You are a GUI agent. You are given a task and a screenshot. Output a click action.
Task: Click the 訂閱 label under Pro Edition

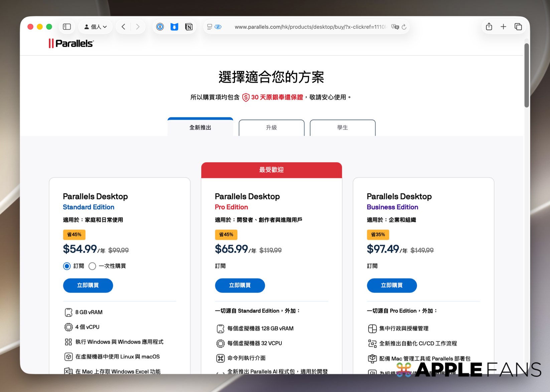[x=220, y=266]
